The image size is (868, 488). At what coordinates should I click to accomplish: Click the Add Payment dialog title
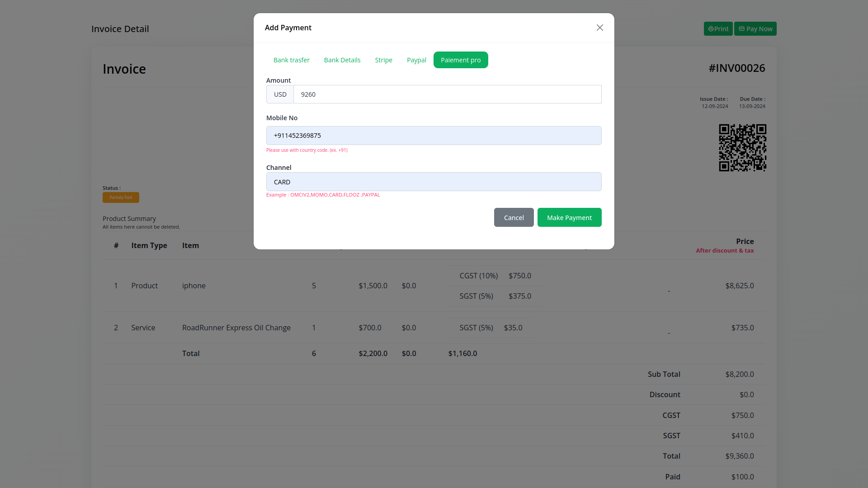(x=288, y=28)
